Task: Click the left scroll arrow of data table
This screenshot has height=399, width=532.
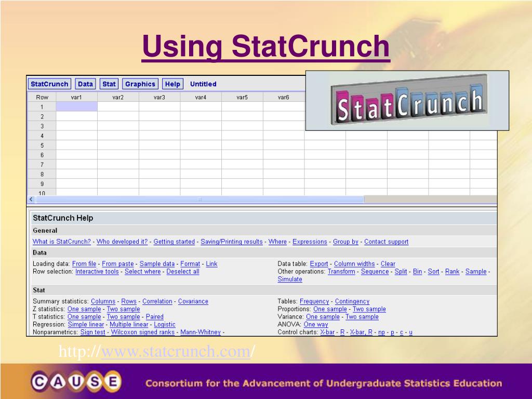Action: pyautogui.click(x=31, y=199)
